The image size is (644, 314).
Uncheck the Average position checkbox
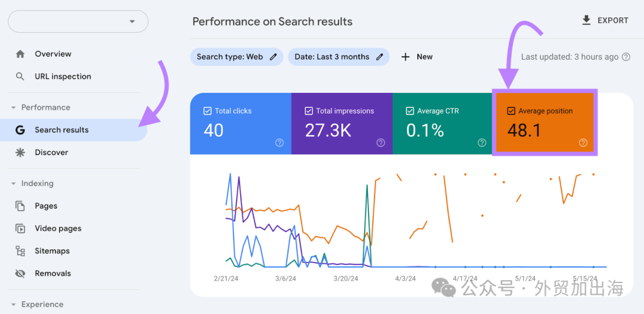(x=511, y=111)
